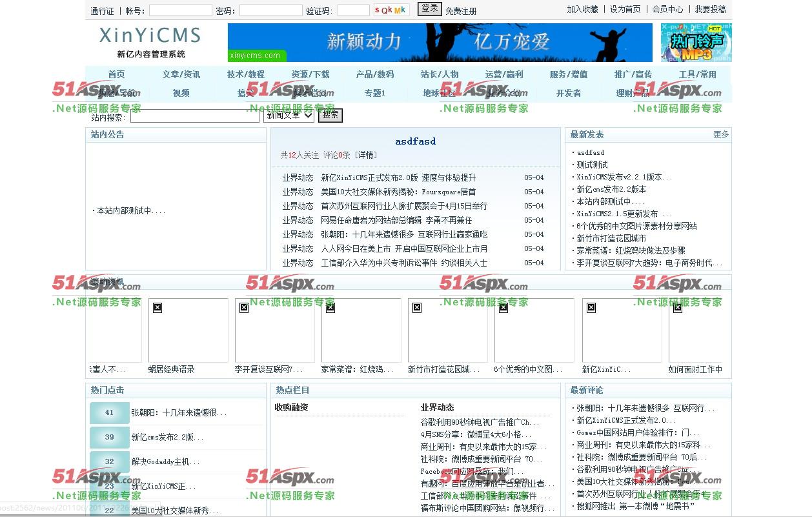The height and width of the screenshot is (517, 812).
Task: Open article 新亿XinYiCMS正式发布2.0版 速度与体验提升
Action: click(x=398, y=177)
